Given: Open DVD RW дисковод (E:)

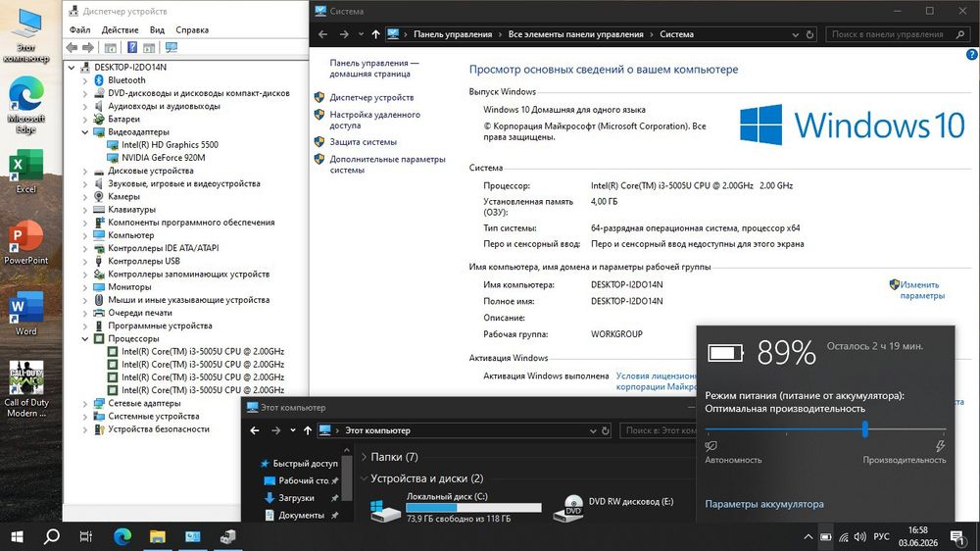Looking at the screenshot, I should tap(613, 507).
